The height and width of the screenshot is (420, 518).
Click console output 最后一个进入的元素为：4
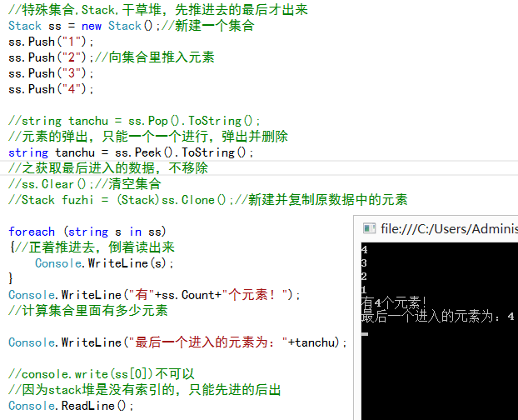438,316
